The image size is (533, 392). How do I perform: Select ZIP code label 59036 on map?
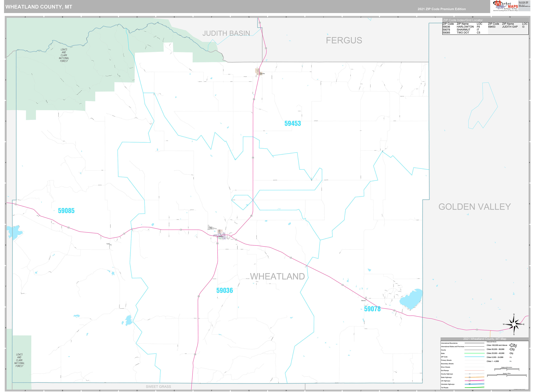click(x=224, y=290)
